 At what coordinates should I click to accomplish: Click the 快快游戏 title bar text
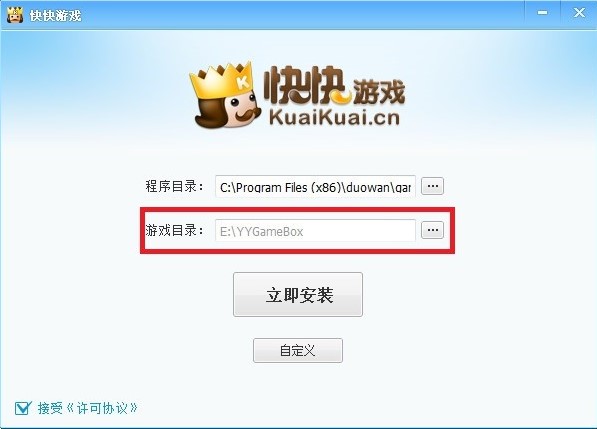tap(55, 16)
